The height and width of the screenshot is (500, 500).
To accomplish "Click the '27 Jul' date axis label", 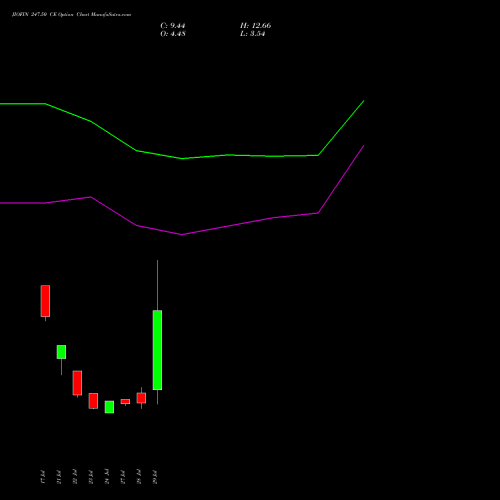I will point(123,477).
